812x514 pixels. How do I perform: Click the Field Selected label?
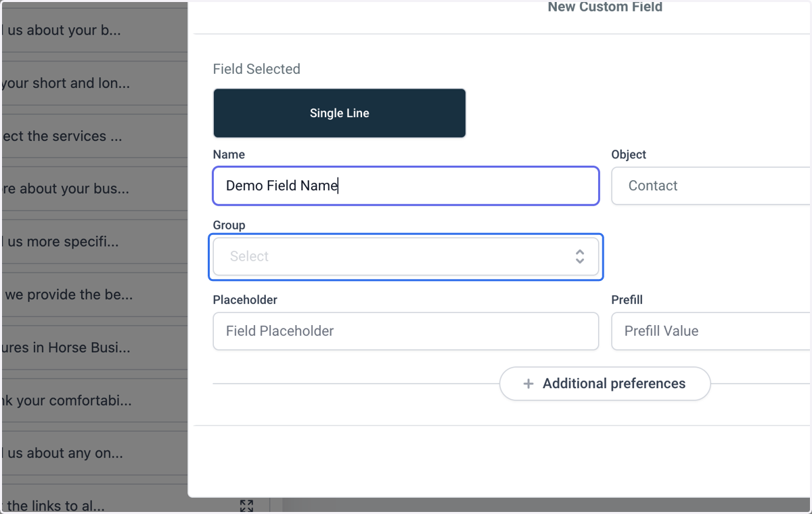tap(256, 69)
